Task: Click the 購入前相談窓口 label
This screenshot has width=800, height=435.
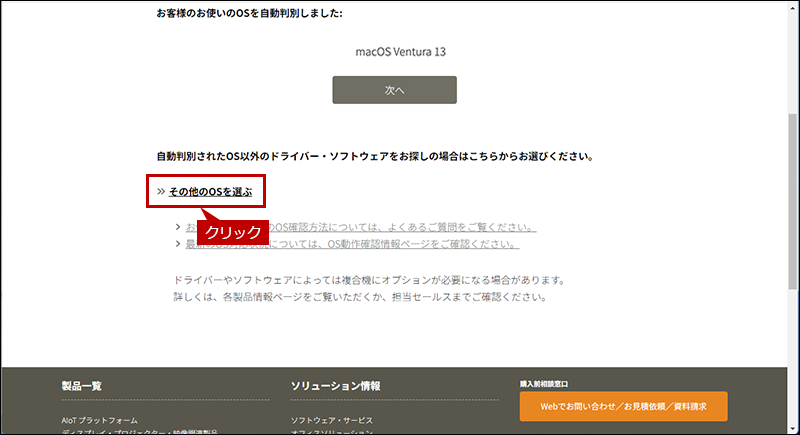Action: coord(544,384)
